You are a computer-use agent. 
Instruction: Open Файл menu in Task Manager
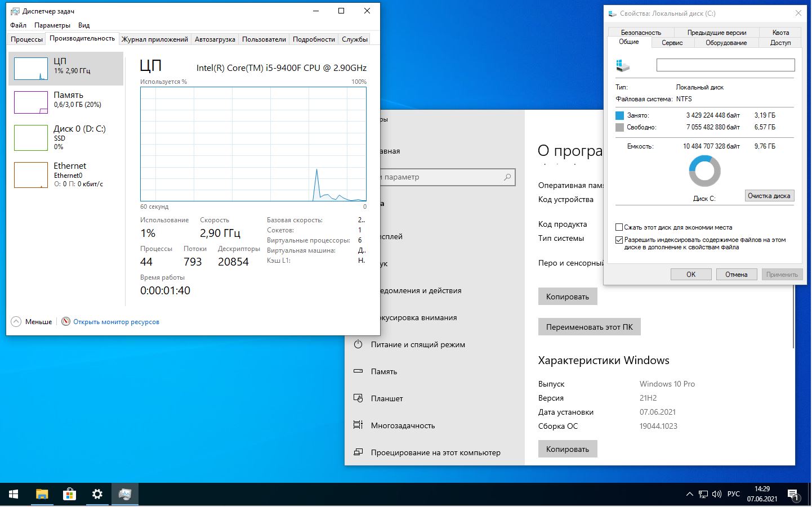[x=18, y=25]
